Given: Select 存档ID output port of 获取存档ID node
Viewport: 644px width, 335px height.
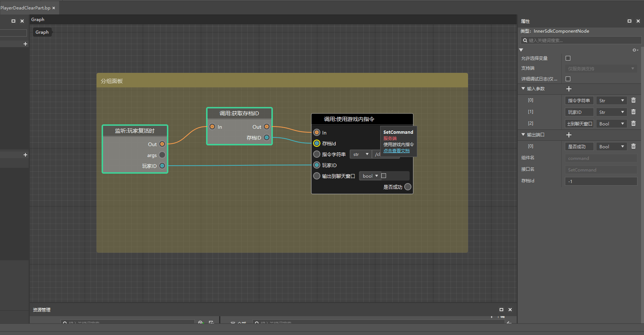Looking at the screenshot, I should (267, 137).
